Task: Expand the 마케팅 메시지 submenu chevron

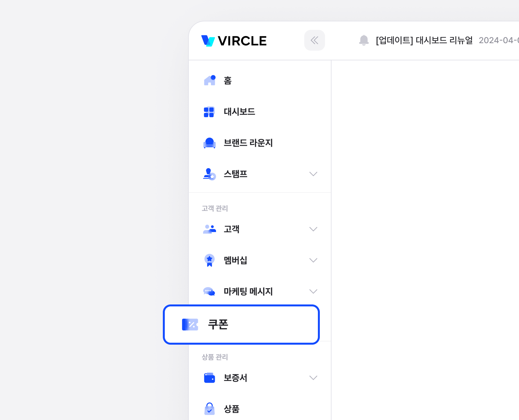Action: point(313,291)
